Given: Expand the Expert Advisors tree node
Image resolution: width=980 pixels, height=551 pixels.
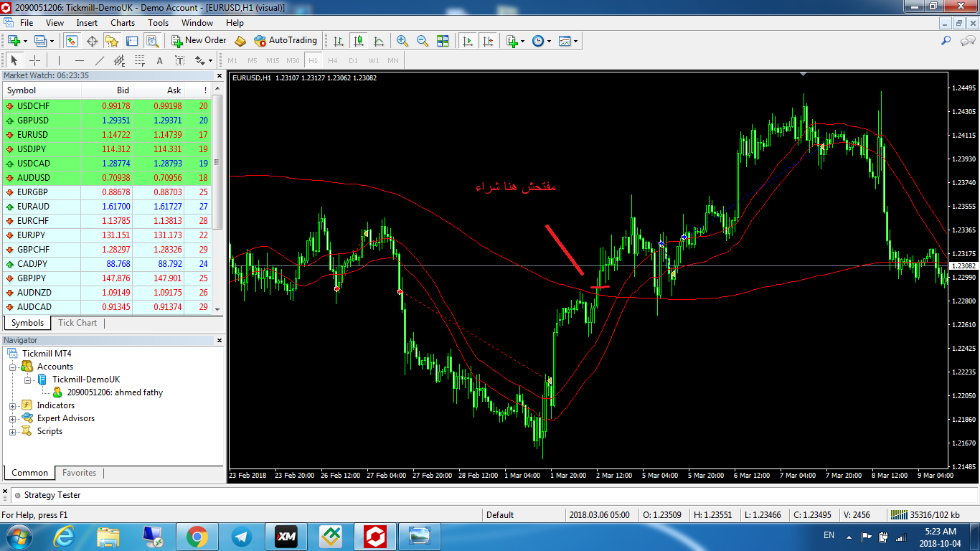Looking at the screenshot, I should pyautogui.click(x=13, y=418).
